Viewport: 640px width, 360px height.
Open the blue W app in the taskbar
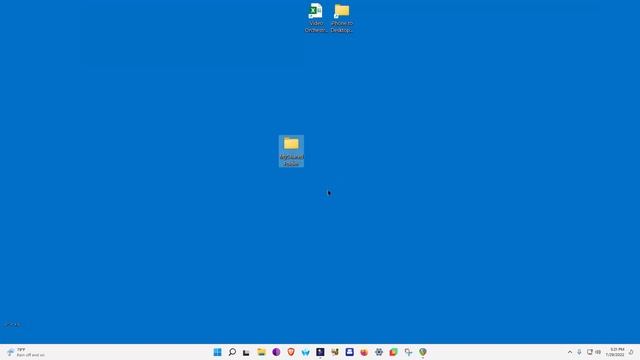(306, 352)
